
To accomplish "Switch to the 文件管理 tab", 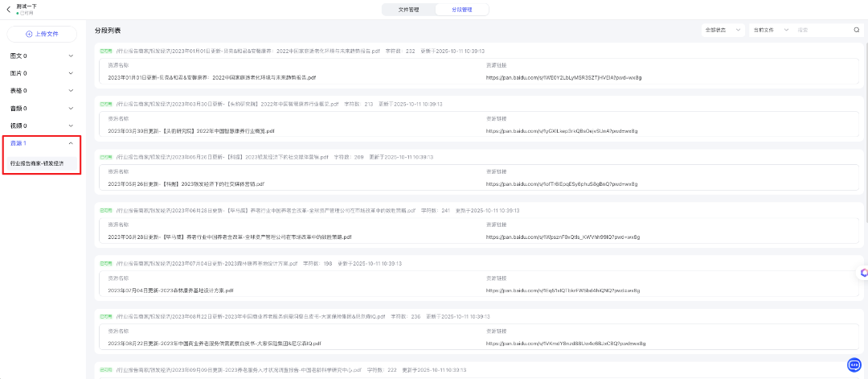I will 408,10.
